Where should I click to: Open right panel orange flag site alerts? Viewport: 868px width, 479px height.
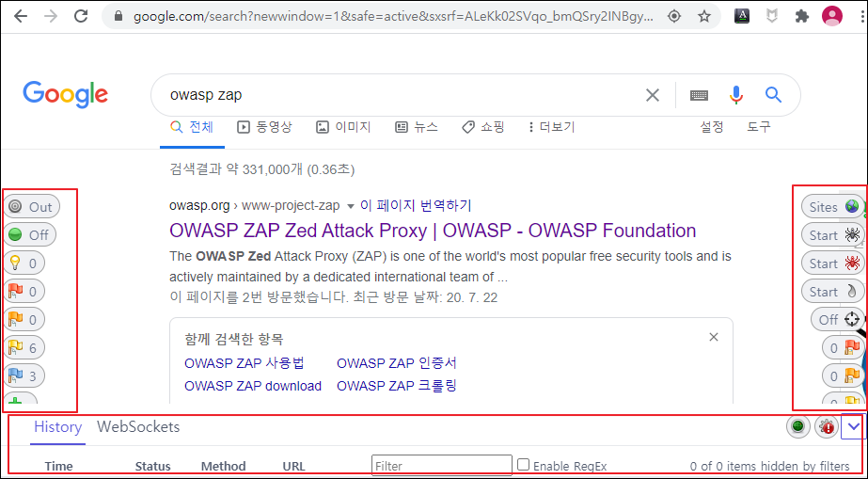click(x=843, y=376)
